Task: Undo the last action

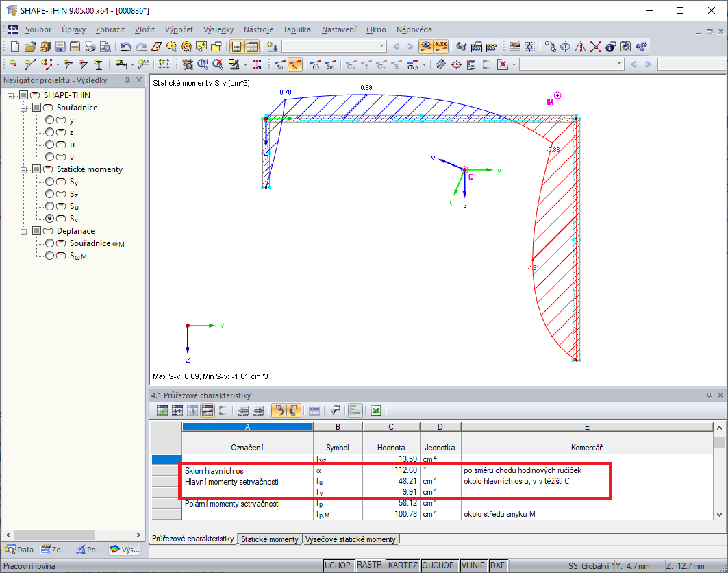Action: tap(125, 47)
